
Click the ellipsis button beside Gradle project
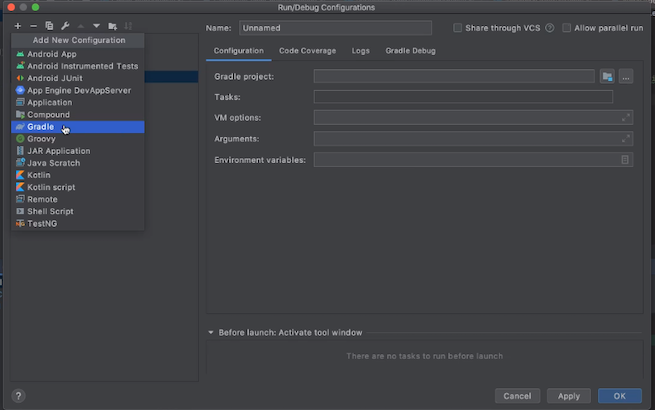[x=625, y=76]
